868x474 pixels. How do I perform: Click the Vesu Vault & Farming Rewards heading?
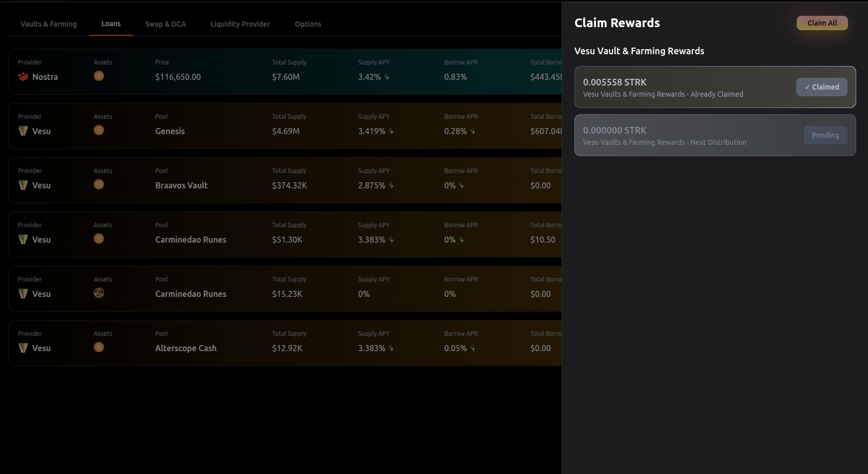coord(639,51)
